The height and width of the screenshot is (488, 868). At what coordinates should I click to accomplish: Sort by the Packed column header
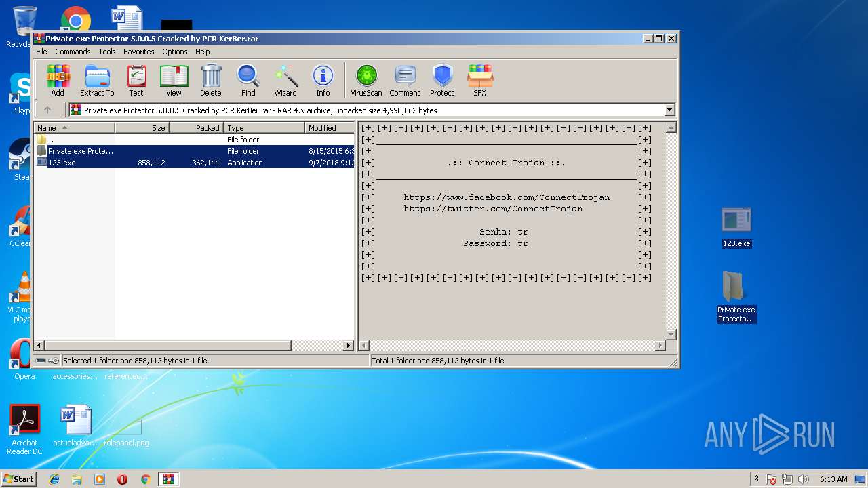196,127
